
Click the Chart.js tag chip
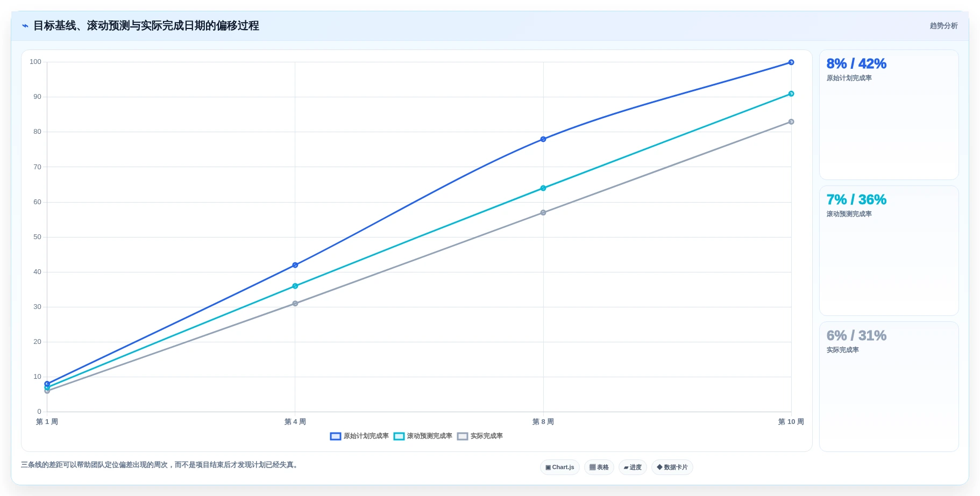(x=560, y=467)
